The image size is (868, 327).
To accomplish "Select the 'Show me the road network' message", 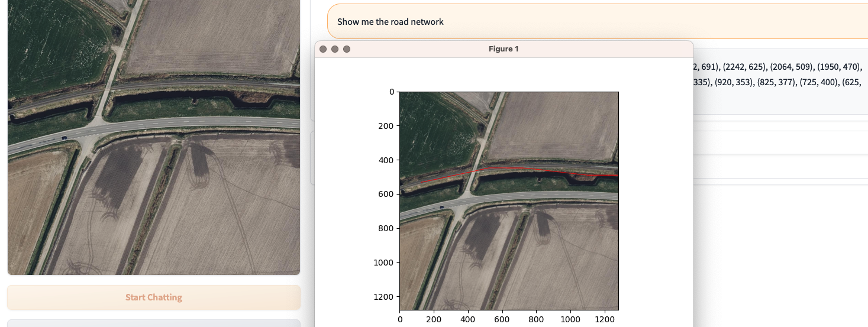I will [391, 22].
